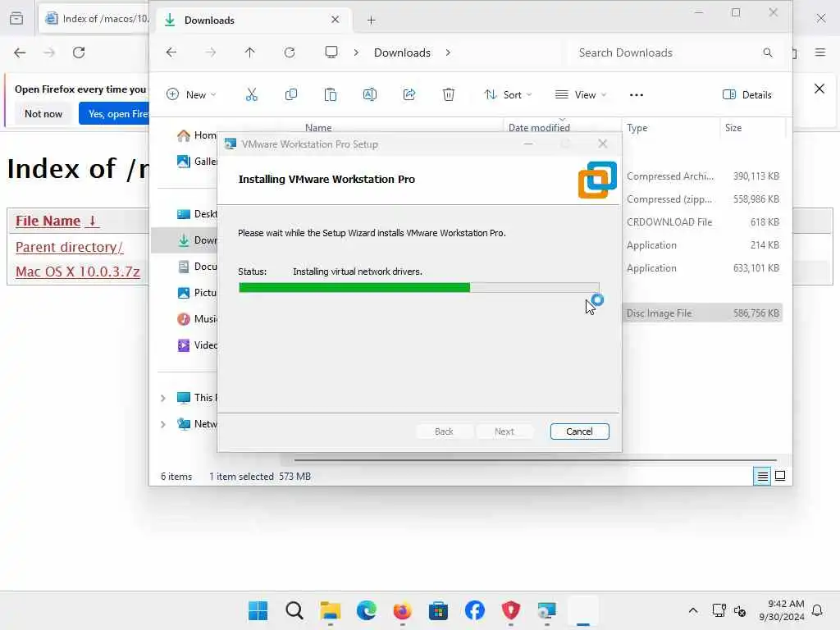The image size is (840, 630).
Task: Add a new Explorer tab
Action: tap(372, 21)
